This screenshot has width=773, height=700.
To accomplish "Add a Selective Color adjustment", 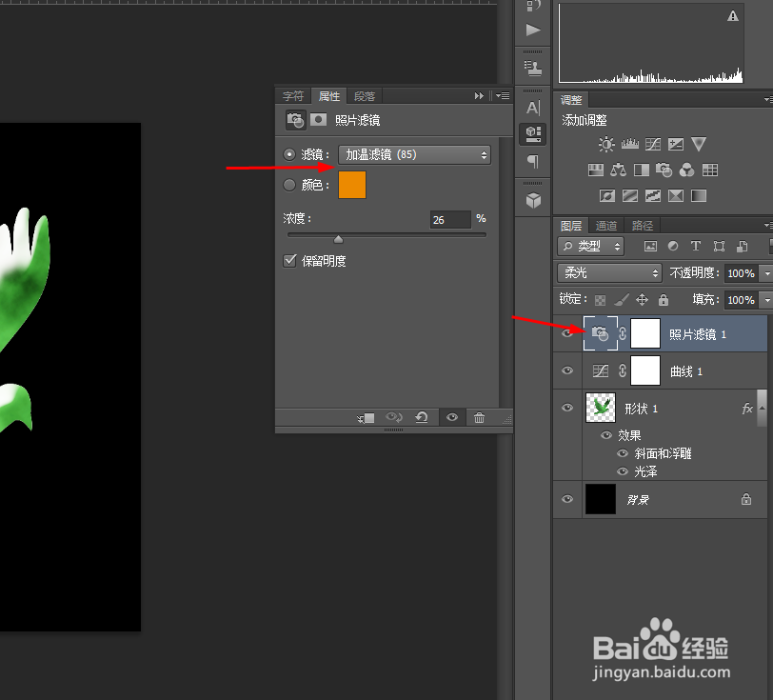I will point(675,196).
